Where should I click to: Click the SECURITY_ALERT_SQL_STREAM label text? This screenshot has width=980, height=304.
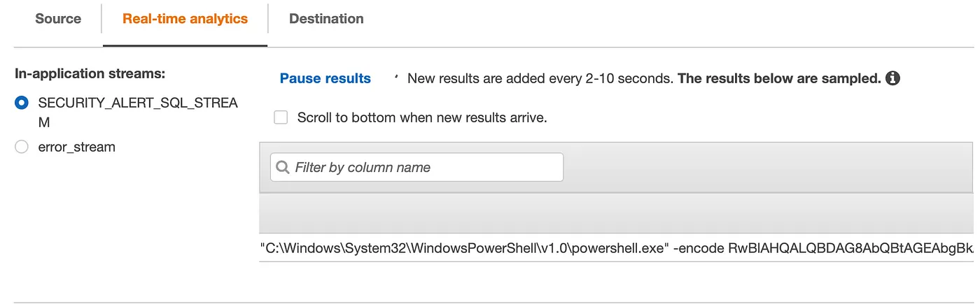[138, 113]
